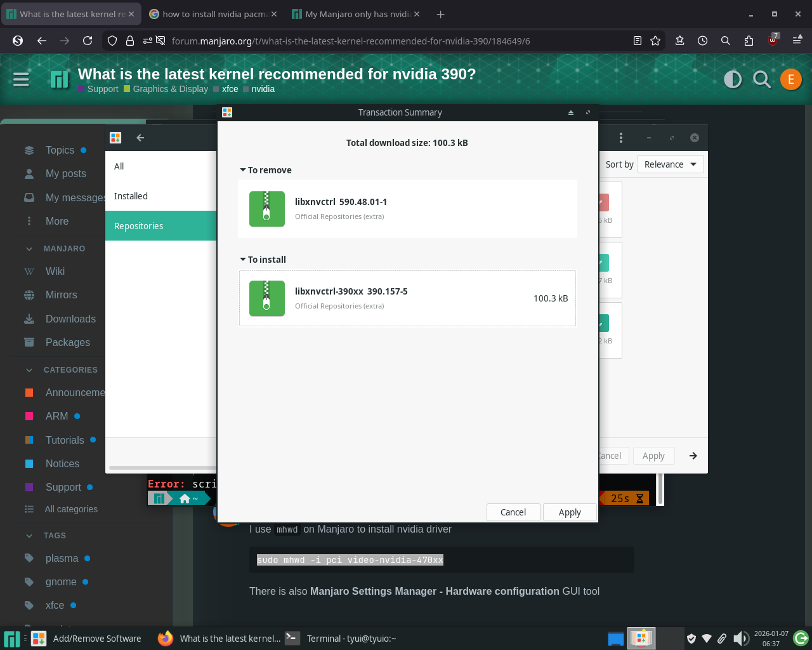Open the forum hamburger sidebar menu
This screenshot has height=650, width=812.
pyautogui.click(x=21, y=79)
